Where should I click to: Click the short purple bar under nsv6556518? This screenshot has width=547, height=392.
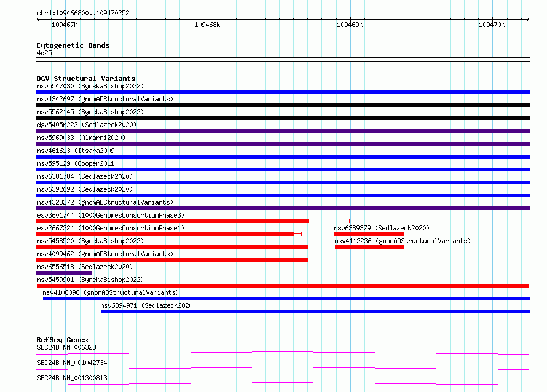64,273
